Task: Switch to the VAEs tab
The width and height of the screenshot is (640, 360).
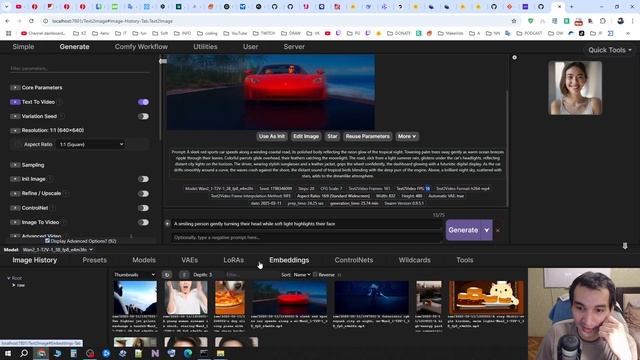Action: point(189,260)
